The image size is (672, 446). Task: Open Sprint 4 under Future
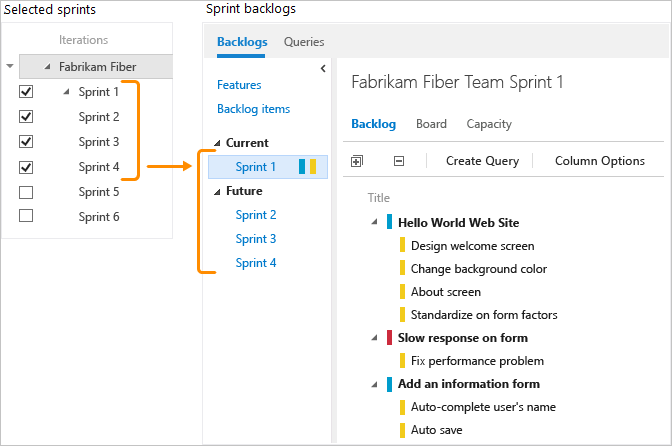point(256,263)
